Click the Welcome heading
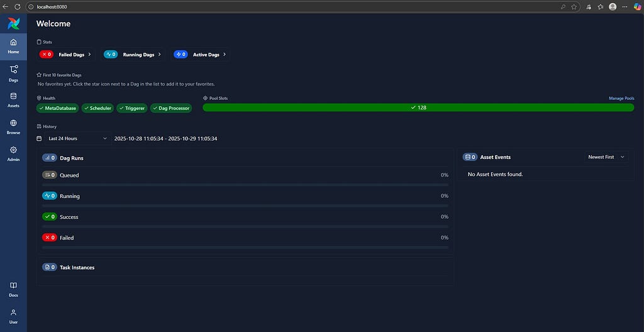The height and width of the screenshot is (332, 644). (53, 23)
